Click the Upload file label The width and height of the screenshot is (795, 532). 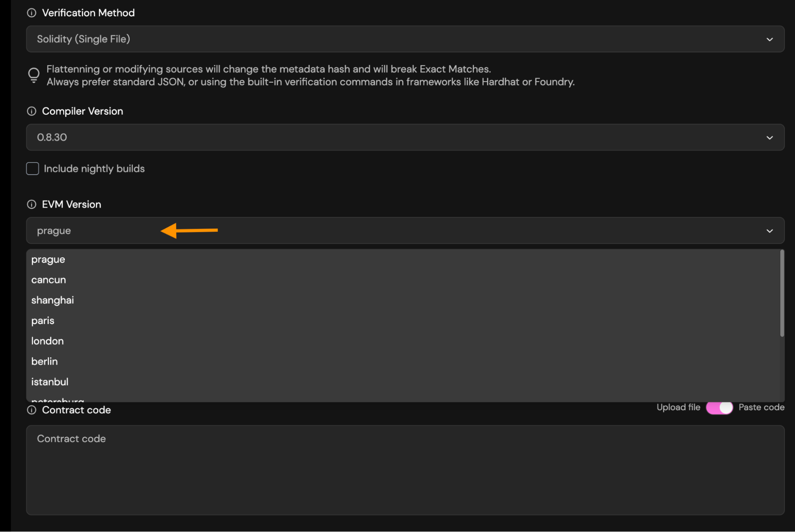pos(678,407)
